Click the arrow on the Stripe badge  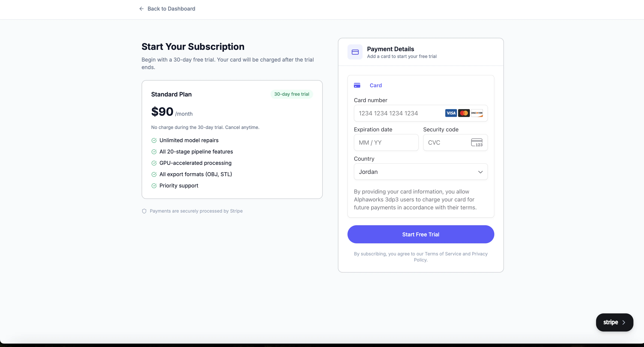pyautogui.click(x=624, y=322)
